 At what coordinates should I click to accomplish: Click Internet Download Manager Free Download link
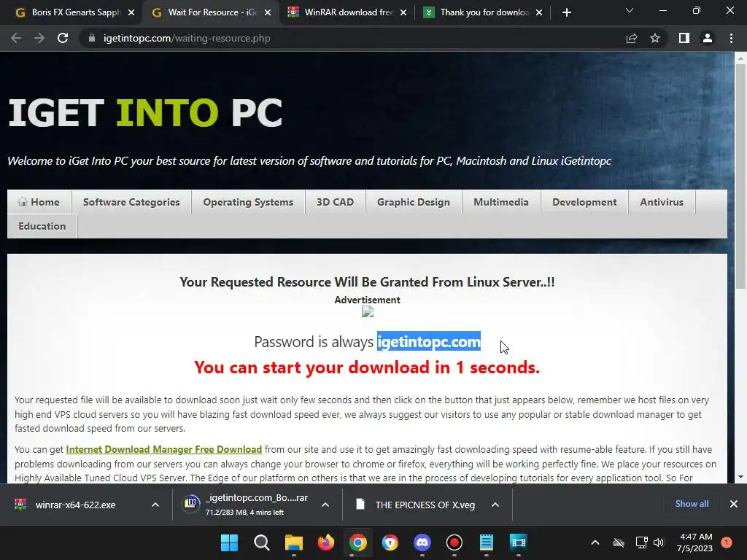click(164, 449)
